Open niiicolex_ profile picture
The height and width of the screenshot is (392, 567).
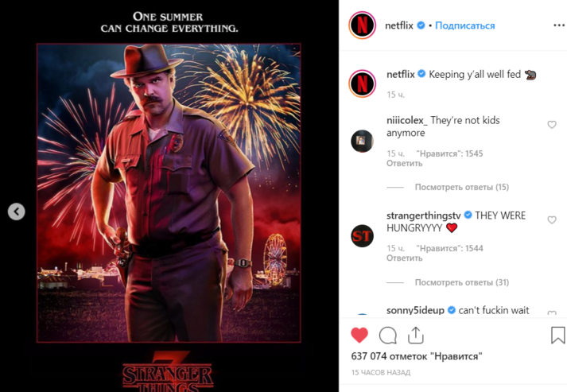362,141
